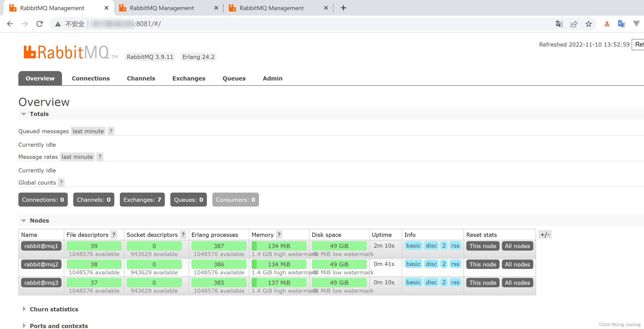
Task: Click rabbit@mq3 memory bar showing 137 MiB
Action: click(279, 282)
